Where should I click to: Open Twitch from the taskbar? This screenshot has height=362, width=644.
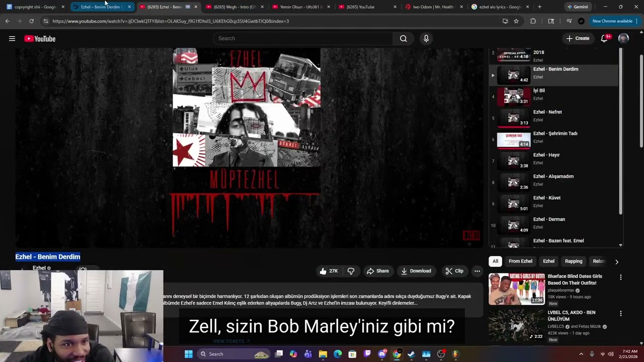tap(367, 354)
